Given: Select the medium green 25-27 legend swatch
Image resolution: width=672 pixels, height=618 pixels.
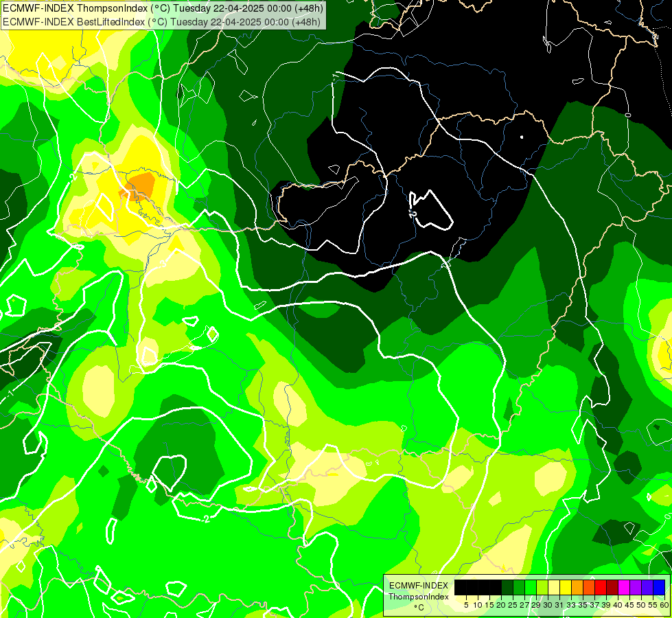Looking at the screenshot, I should [x=518, y=587].
